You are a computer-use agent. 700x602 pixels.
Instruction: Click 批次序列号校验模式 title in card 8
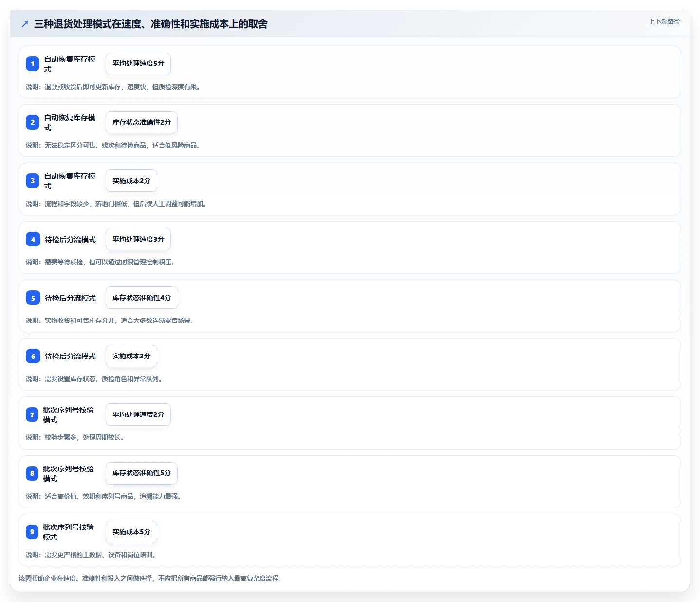[x=68, y=473]
